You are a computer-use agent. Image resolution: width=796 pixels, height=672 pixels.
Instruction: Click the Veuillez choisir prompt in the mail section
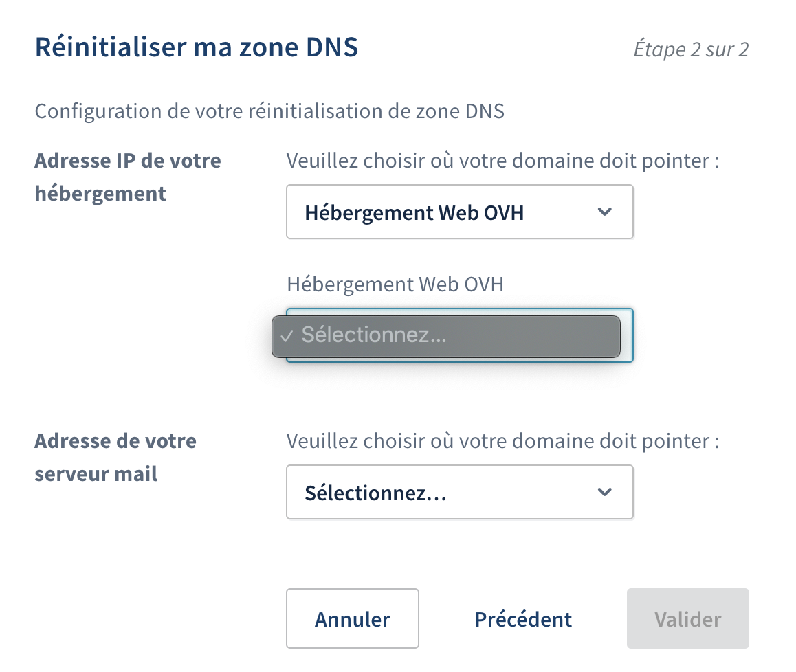pyautogui.click(x=502, y=440)
